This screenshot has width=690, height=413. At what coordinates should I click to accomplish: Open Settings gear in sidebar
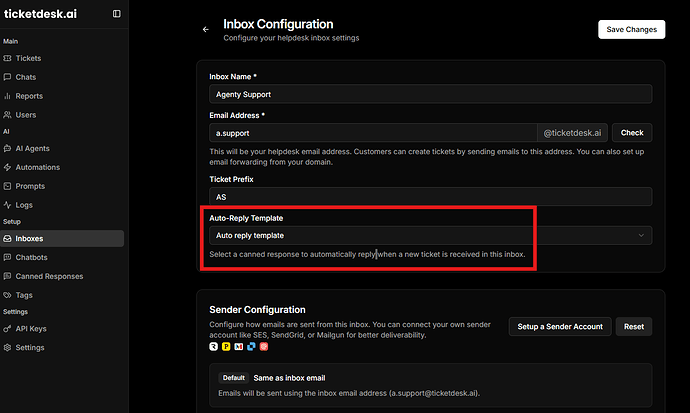tap(8, 347)
